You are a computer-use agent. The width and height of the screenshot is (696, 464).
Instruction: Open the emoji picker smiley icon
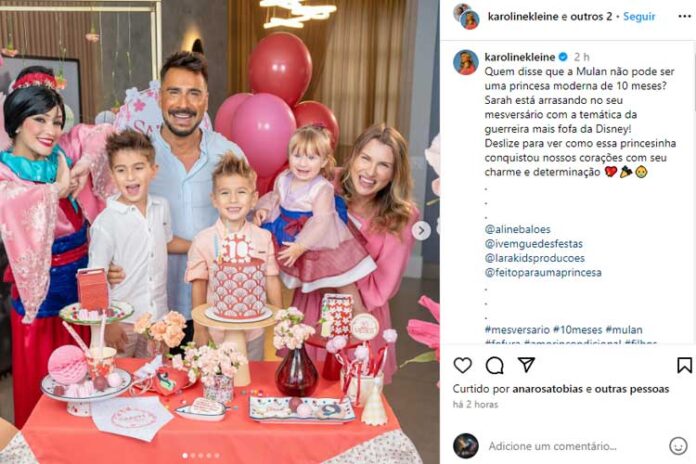point(678,446)
